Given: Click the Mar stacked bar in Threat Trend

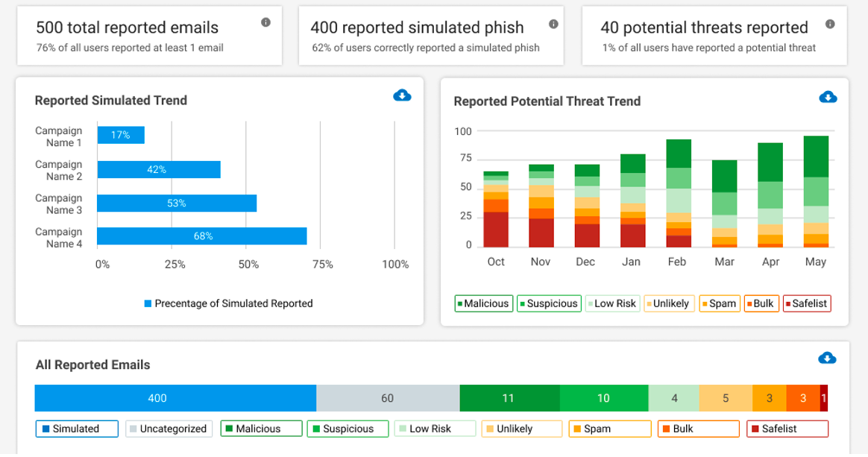Looking at the screenshot, I should (x=725, y=204).
